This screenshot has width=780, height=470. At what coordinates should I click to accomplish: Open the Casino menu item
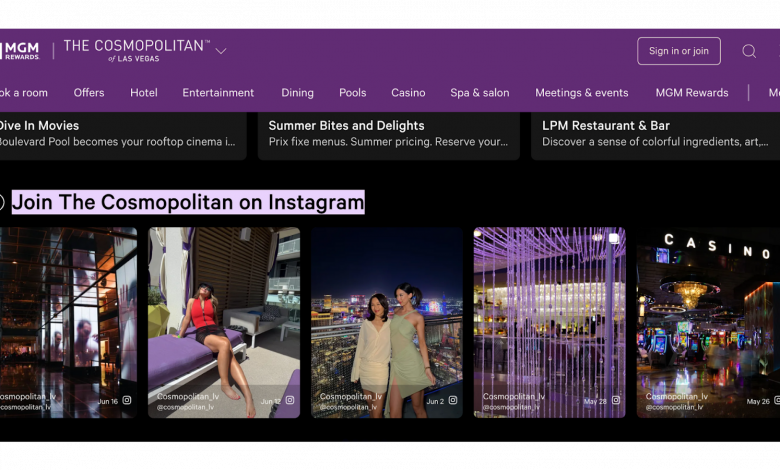coord(408,93)
